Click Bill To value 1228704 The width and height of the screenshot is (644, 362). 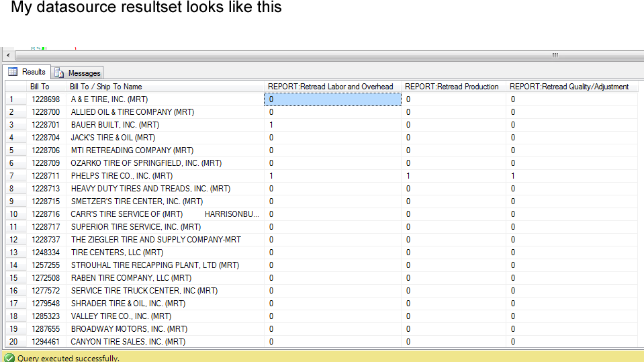46,138
